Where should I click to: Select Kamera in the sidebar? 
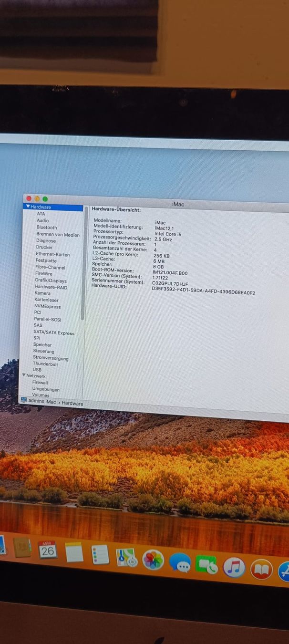click(x=42, y=293)
